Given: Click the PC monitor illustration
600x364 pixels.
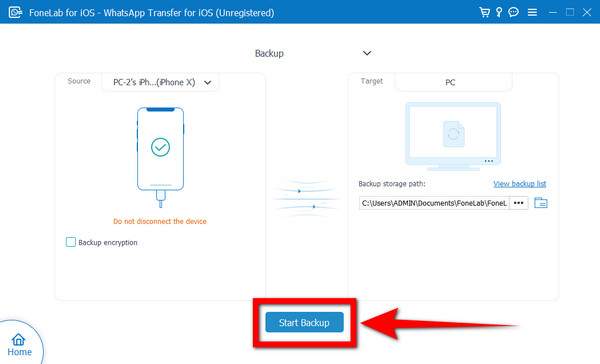Looking at the screenshot, I should pyautogui.click(x=453, y=136).
